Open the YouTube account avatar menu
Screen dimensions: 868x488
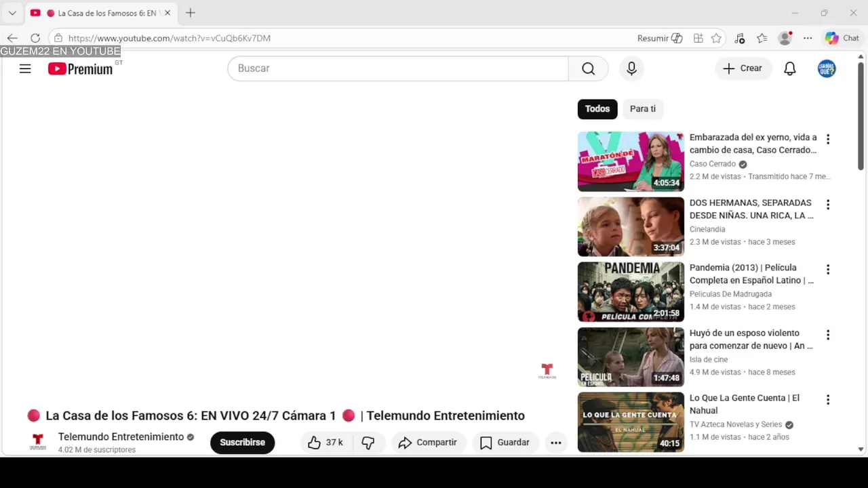[827, 68]
